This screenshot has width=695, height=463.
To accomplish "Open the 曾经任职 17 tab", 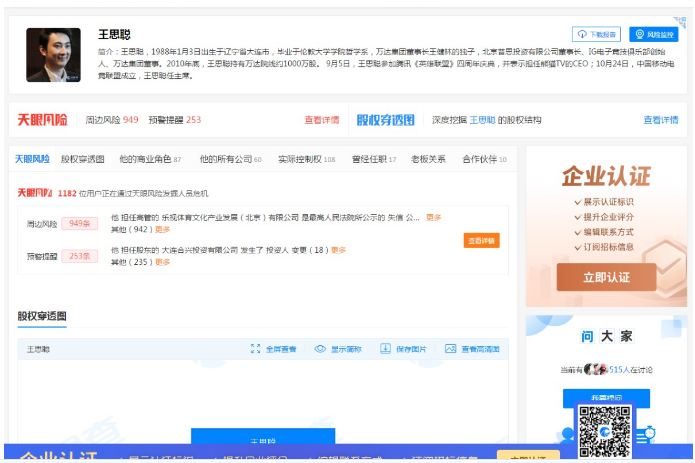I will 374,159.
